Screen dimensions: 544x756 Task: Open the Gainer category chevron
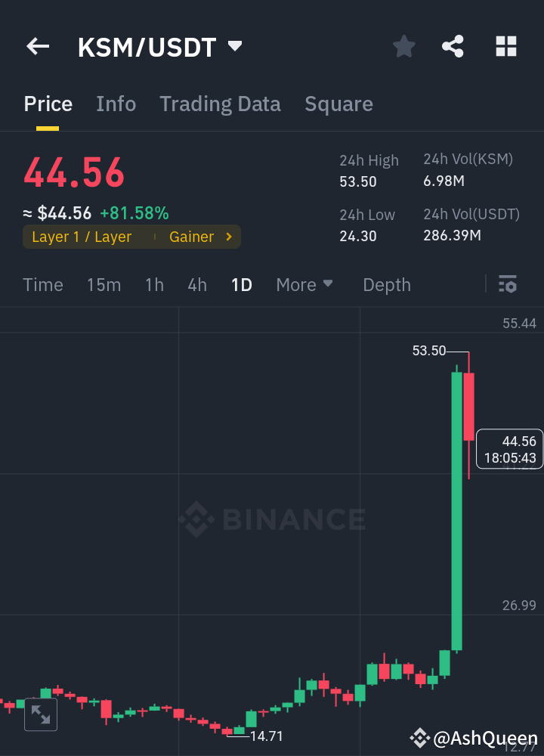tap(227, 237)
